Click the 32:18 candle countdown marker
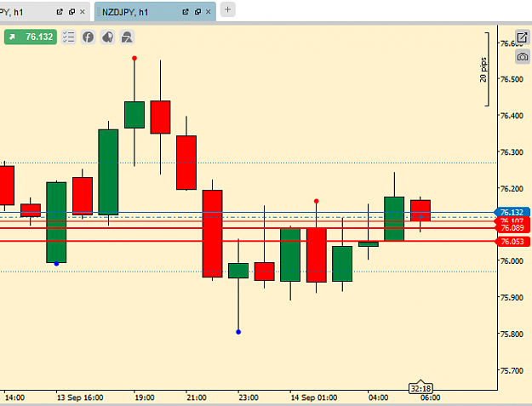This screenshot has height=406, width=532. 420,388
